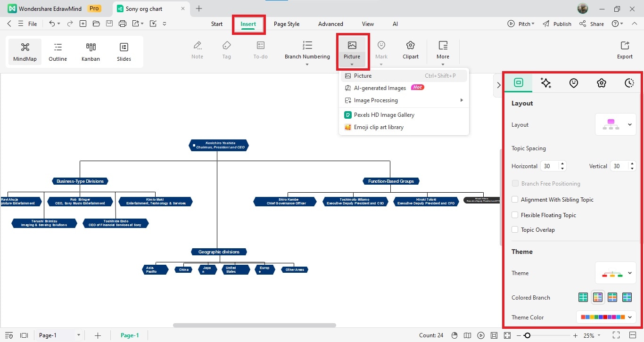This screenshot has width=644, height=342.
Task: Switch to Kanban view mode
Action: point(91,52)
